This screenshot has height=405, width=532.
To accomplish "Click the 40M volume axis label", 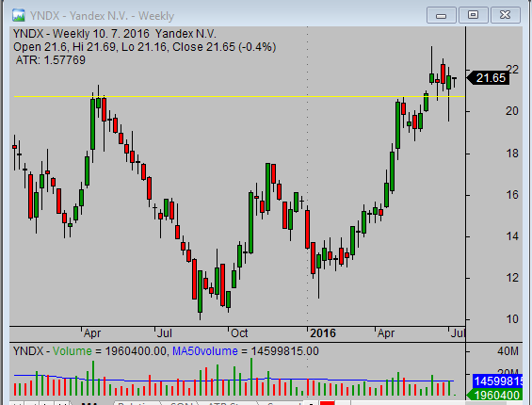I will tap(508, 351).
